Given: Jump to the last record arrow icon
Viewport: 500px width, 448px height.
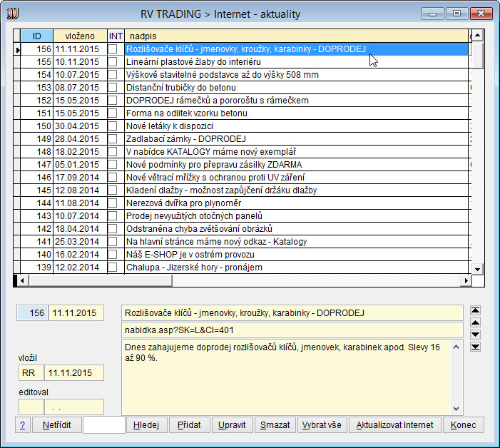Looking at the screenshot, I should (475, 347).
